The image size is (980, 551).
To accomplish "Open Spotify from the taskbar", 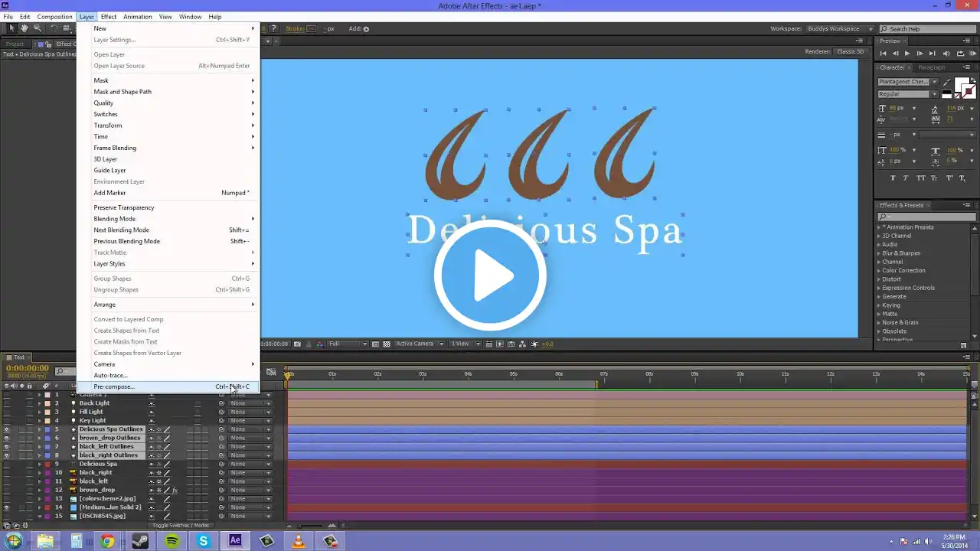I will pos(171,541).
